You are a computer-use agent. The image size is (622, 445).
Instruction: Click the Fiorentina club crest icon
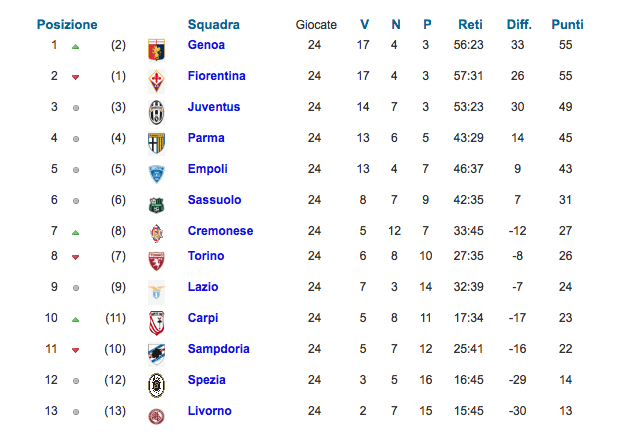(x=156, y=77)
